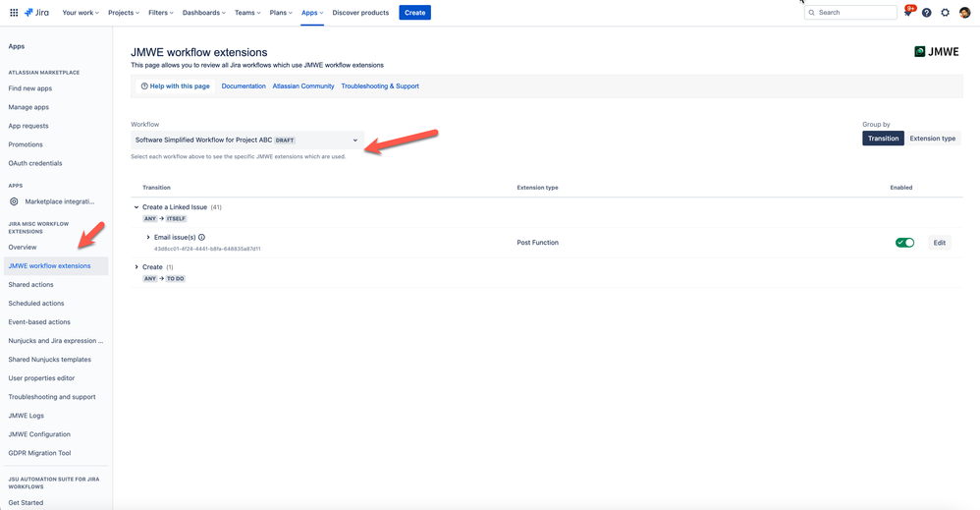Open App requests in sidebar
The image size is (980, 510).
[28, 126]
